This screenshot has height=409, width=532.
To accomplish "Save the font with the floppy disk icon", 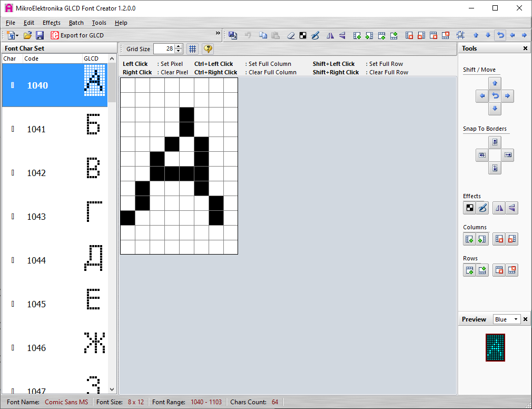I will pos(40,35).
